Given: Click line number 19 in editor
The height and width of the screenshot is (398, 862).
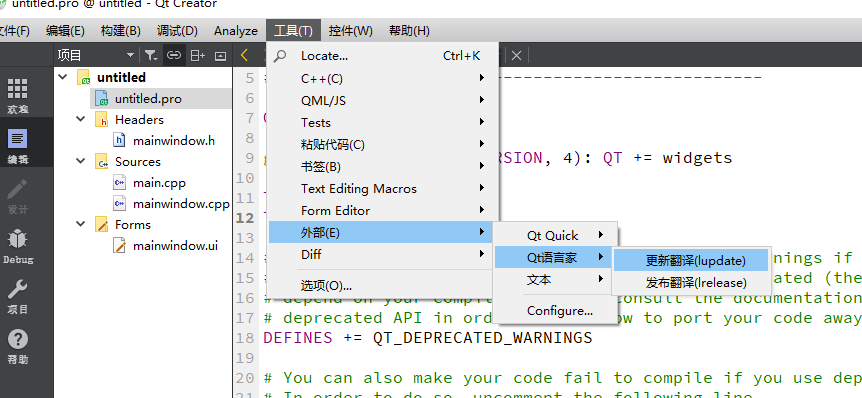Looking at the screenshot, I should click(x=245, y=358).
